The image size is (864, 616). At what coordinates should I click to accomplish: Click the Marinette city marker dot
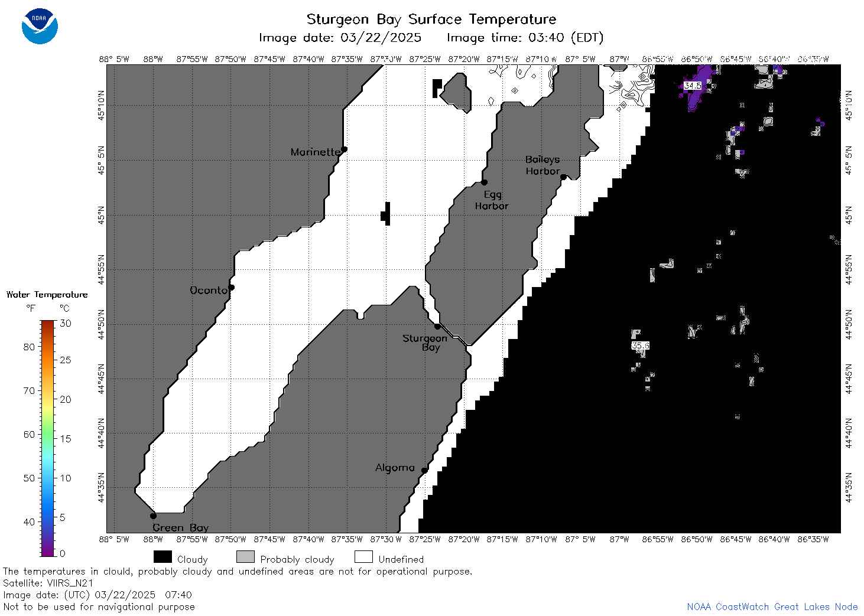pos(344,149)
